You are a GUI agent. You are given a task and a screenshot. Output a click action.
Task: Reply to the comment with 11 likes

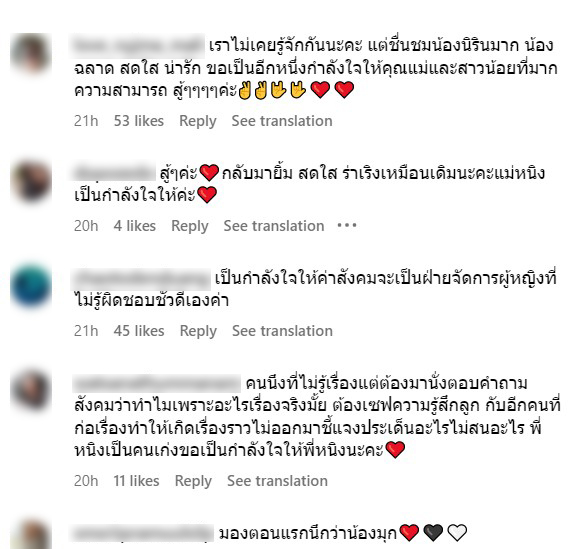point(193,481)
